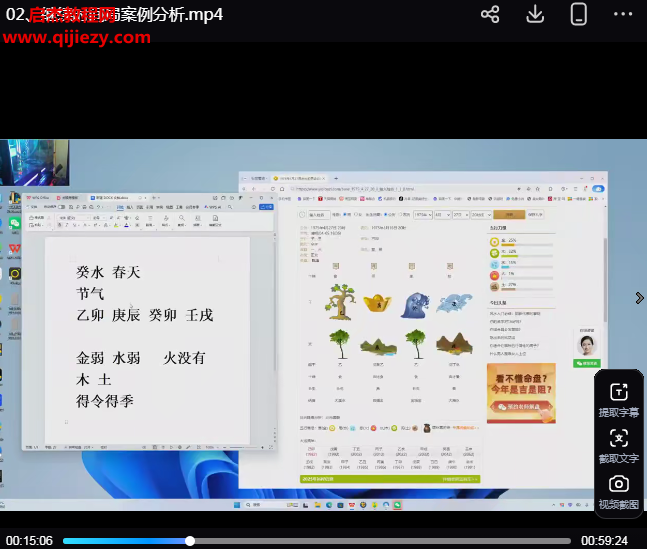Click 提取字幕 subtitle extraction tool
The width and height of the screenshot is (647, 549).
pos(619,400)
